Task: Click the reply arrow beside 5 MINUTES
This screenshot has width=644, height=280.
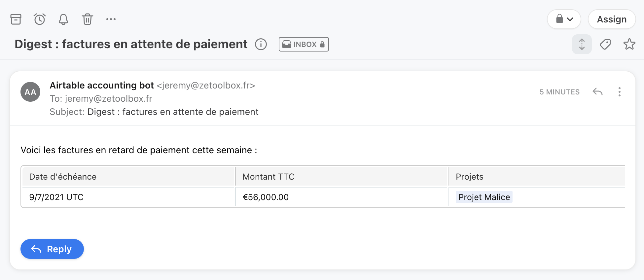Action: [597, 92]
